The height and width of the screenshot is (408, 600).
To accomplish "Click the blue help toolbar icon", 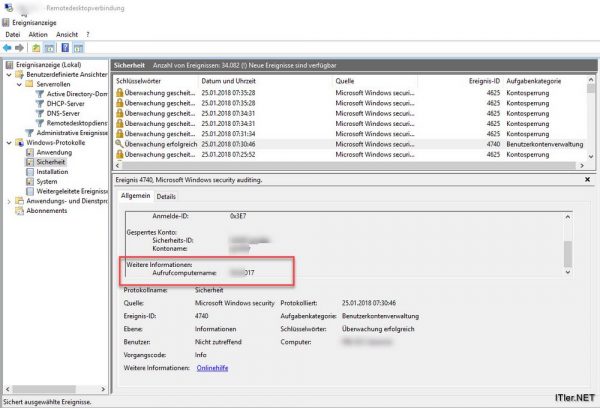I will [x=65, y=47].
